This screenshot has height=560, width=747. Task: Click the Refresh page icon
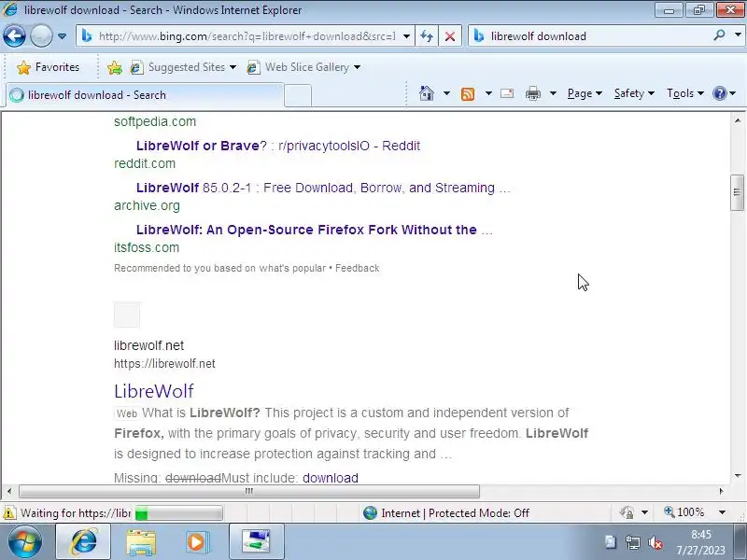(x=427, y=36)
